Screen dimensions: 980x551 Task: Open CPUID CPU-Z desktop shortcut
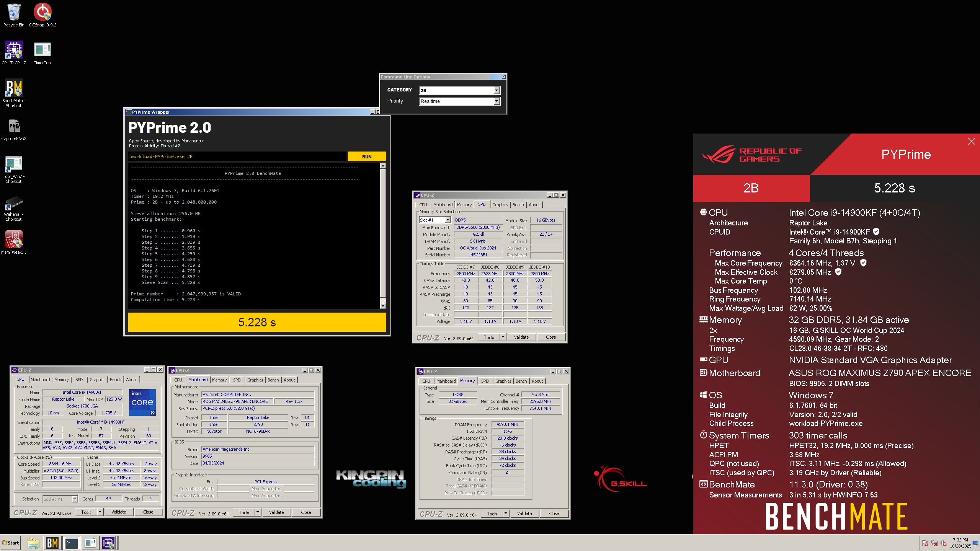click(x=14, y=53)
